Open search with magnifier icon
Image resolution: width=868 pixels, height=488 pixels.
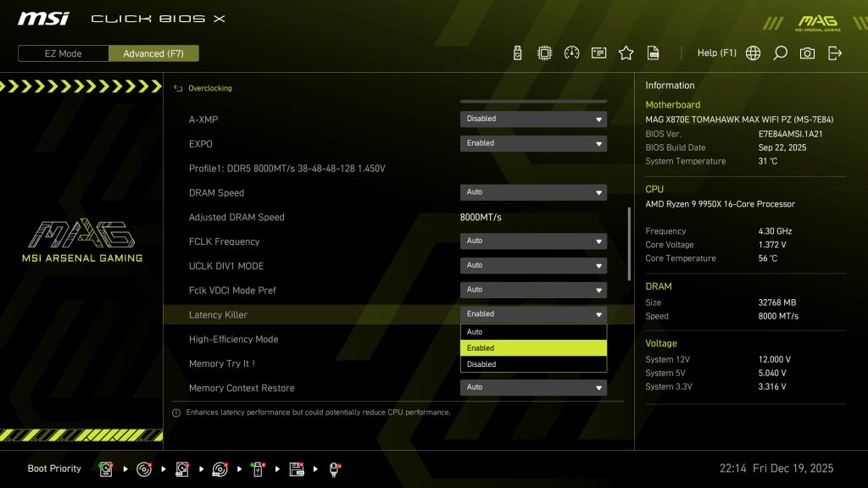[780, 53]
